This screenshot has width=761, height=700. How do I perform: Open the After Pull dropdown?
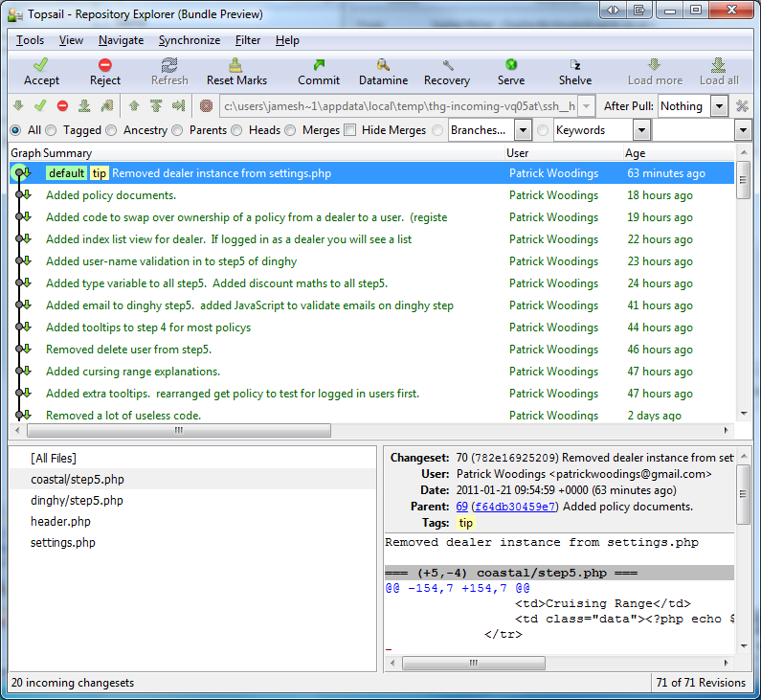[x=720, y=106]
